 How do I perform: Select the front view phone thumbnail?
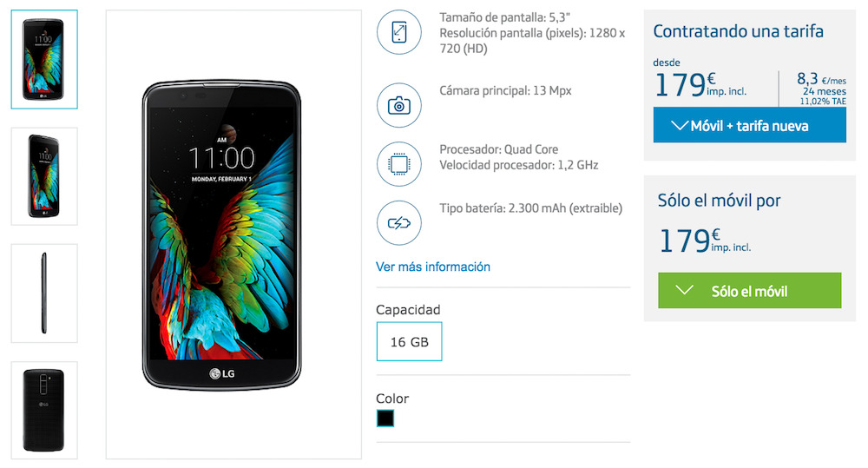click(44, 59)
